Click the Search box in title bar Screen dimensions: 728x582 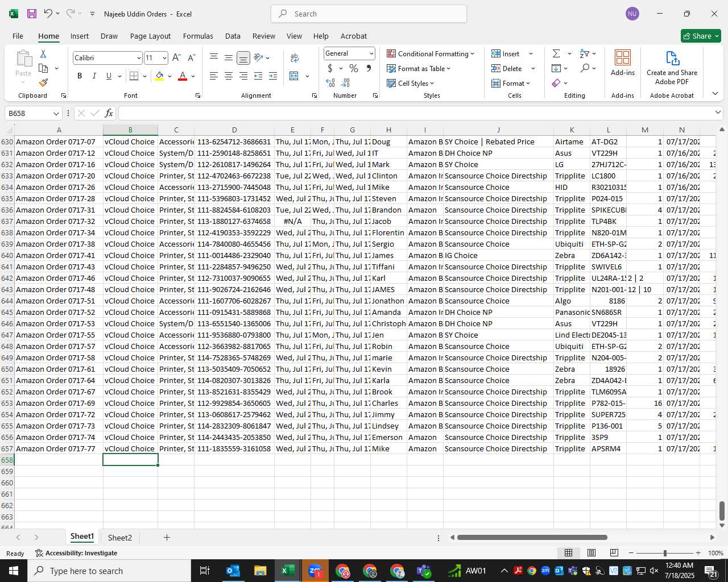[369, 14]
